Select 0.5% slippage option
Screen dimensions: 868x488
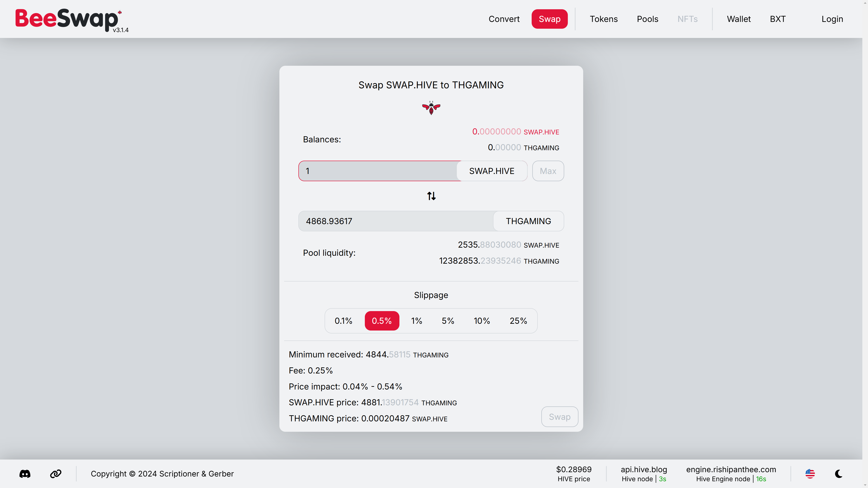382,321
